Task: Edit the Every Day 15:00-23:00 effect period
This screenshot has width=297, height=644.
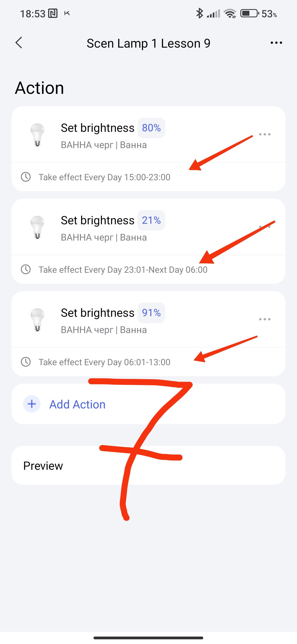Action: pos(105,177)
